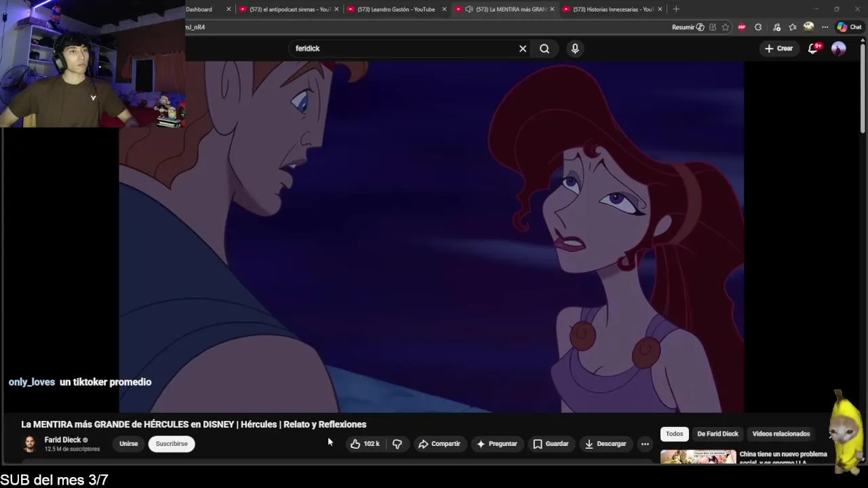Image resolution: width=868 pixels, height=488 pixels.
Task: Open China tiene un nuevo problema video title
Action: coord(783,457)
